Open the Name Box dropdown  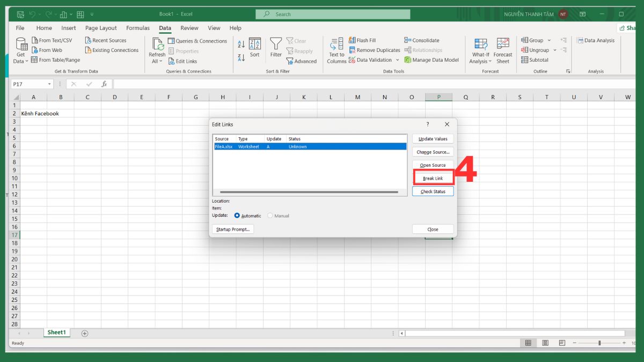(49, 84)
